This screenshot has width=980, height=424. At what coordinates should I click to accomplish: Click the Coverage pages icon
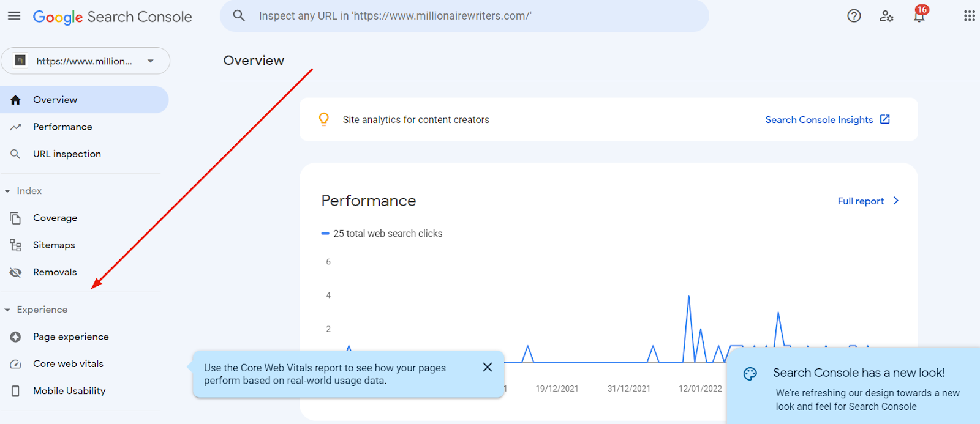(x=16, y=218)
